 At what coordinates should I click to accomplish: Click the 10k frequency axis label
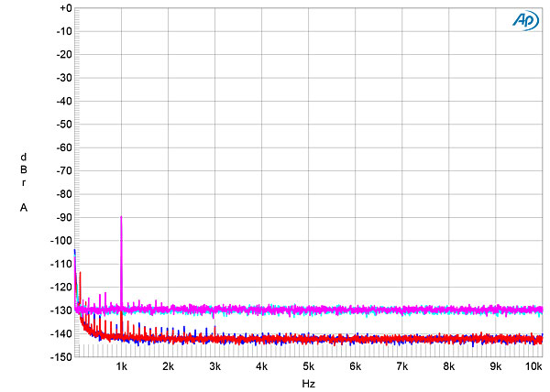coord(534,366)
